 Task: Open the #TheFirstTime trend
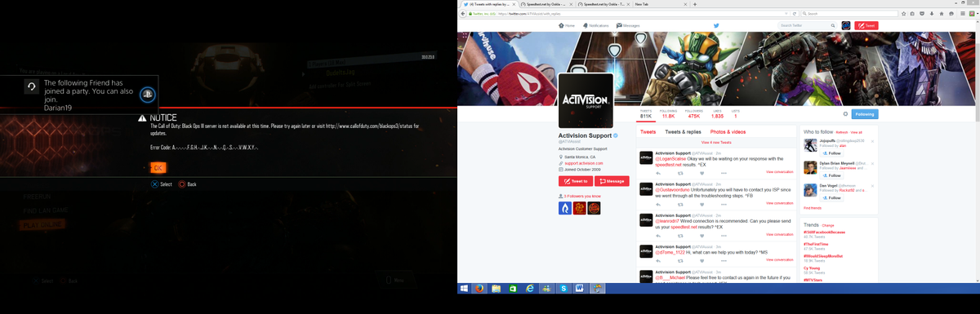pos(815,244)
